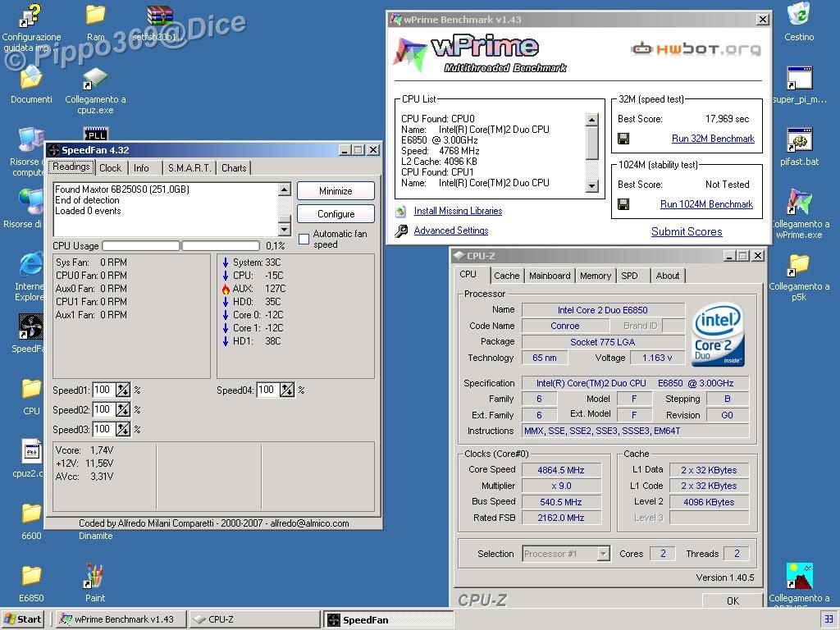Click save icon for 32M score
The height and width of the screenshot is (630, 840).
(x=623, y=139)
